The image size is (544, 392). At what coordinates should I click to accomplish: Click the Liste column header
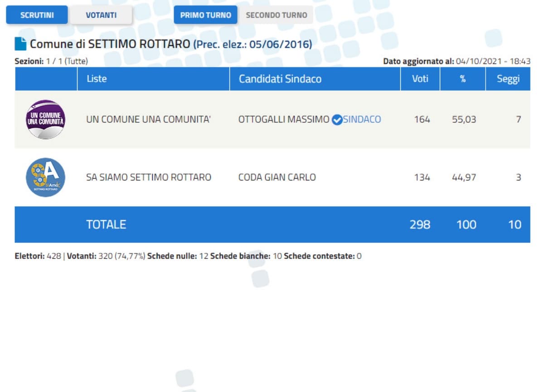(97, 79)
